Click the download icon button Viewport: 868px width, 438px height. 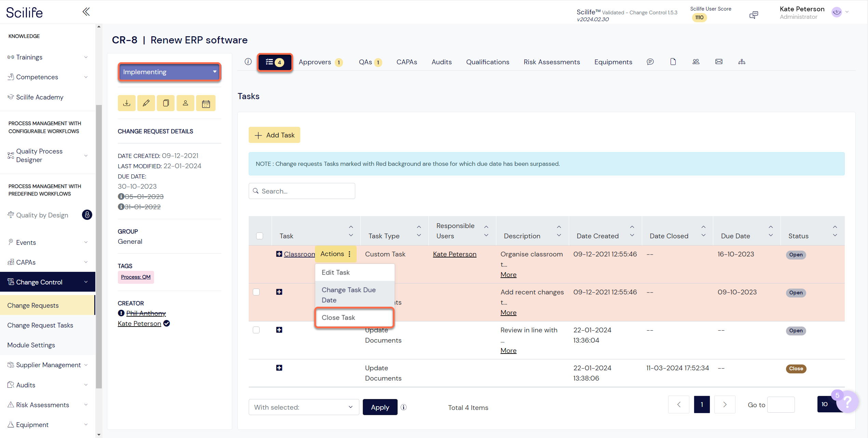point(127,103)
